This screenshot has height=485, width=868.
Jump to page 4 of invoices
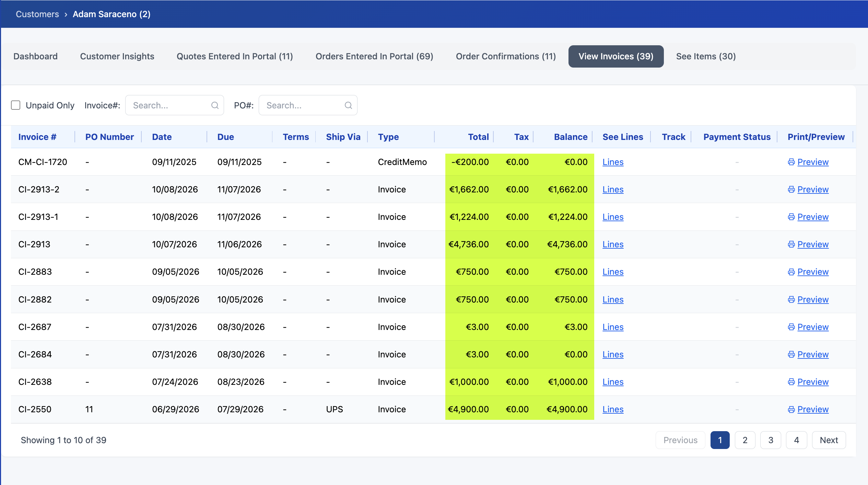click(797, 440)
